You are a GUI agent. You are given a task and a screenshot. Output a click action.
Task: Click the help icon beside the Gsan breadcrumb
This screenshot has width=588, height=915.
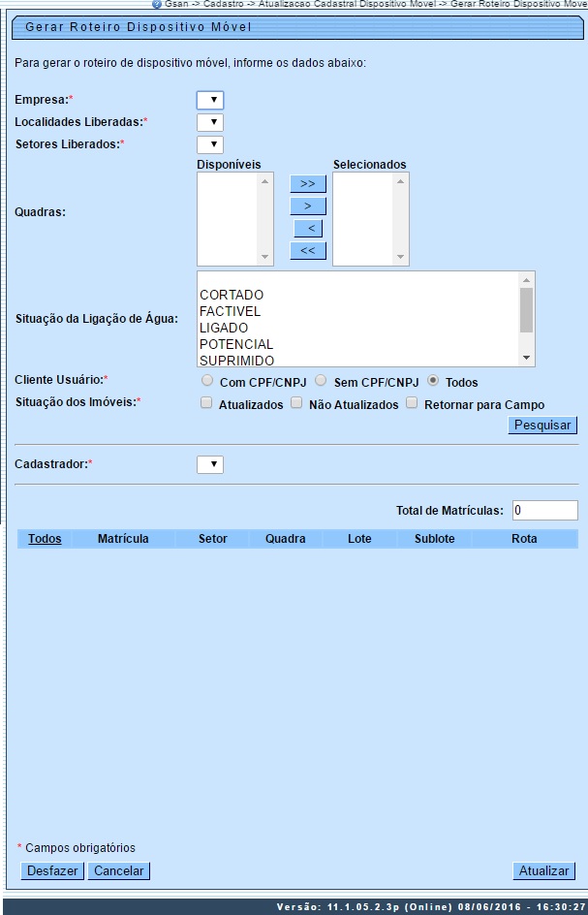156,4
